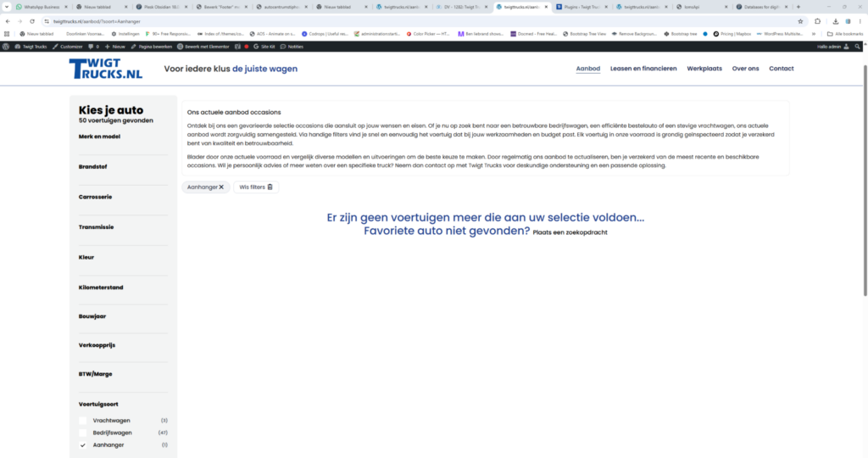
Task: Click the browser forward arrow
Action: tap(20, 21)
